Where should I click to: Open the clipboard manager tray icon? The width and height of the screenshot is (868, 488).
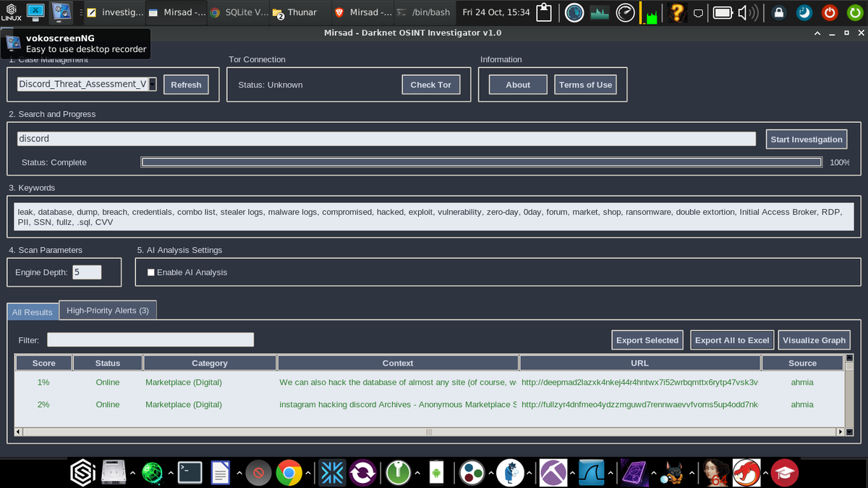[x=545, y=12]
